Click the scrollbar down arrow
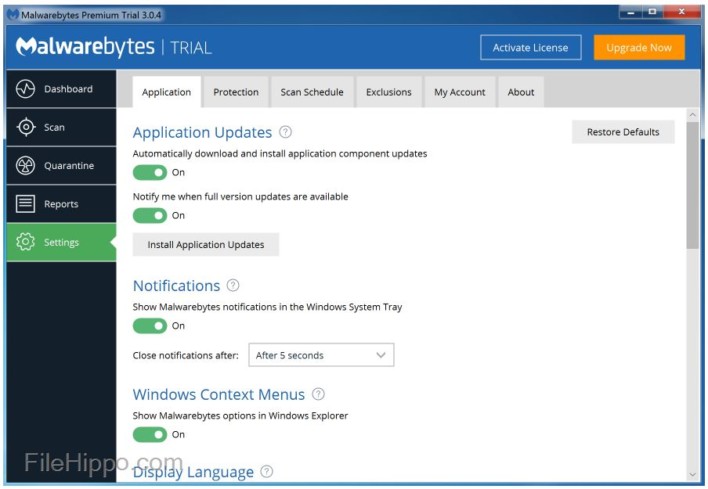 pyautogui.click(x=692, y=475)
